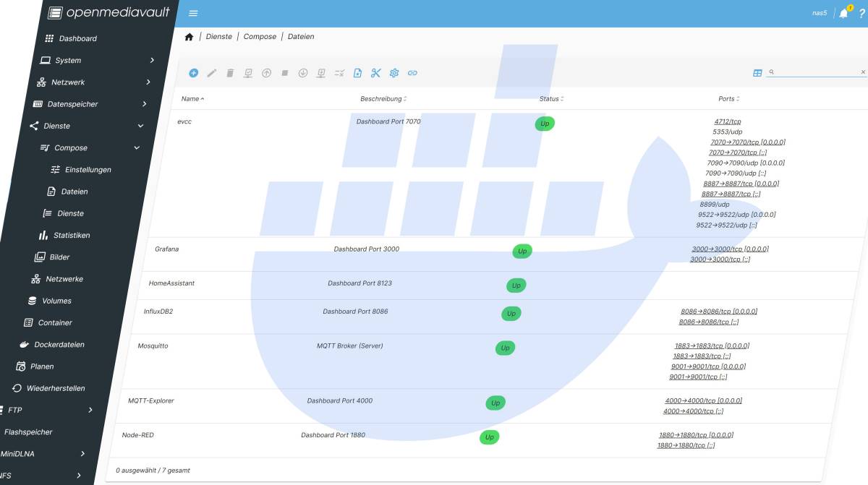Open Mosquitto 1883→1883/tcp [0.0.0.0] link
The height and width of the screenshot is (485, 868).
pos(712,346)
